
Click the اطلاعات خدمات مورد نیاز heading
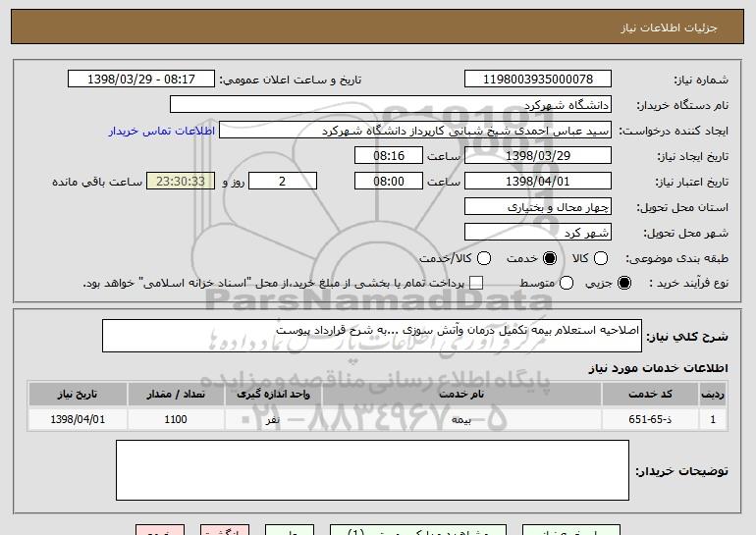click(x=658, y=368)
